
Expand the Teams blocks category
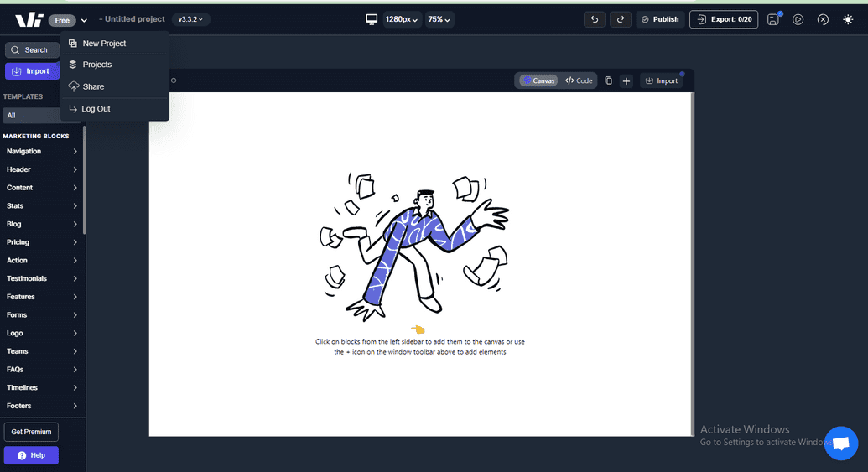[x=42, y=351]
